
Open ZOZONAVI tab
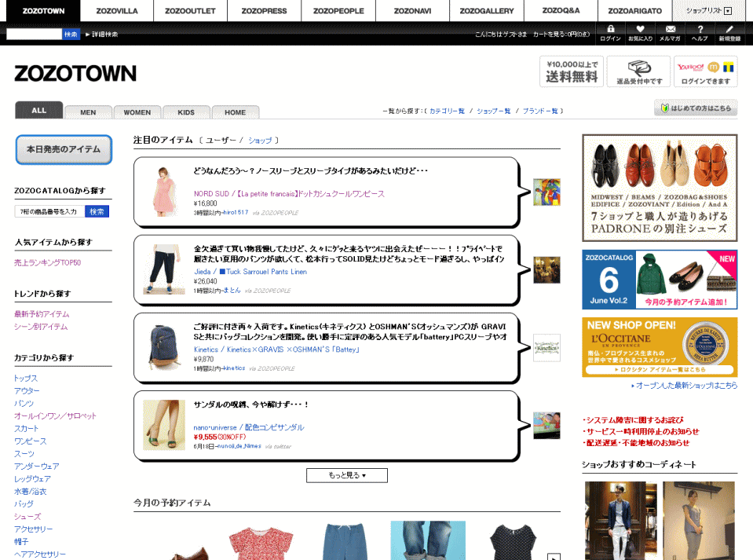pos(412,10)
